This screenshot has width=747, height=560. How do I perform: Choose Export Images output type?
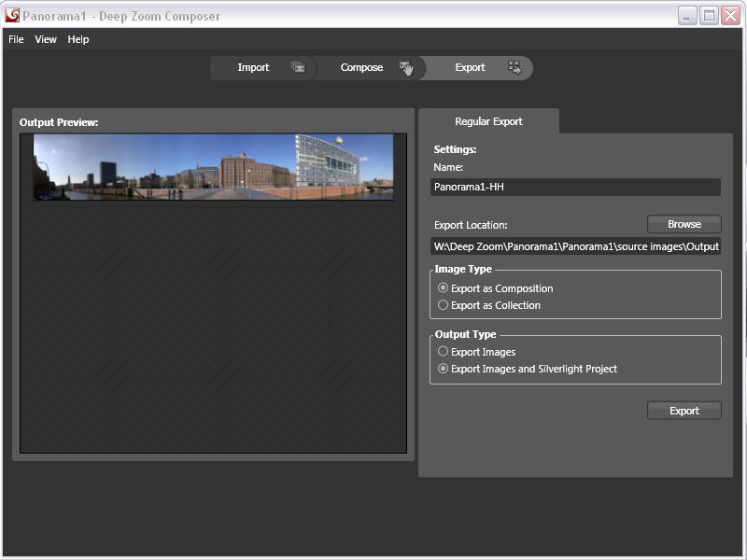coord(444,352)
